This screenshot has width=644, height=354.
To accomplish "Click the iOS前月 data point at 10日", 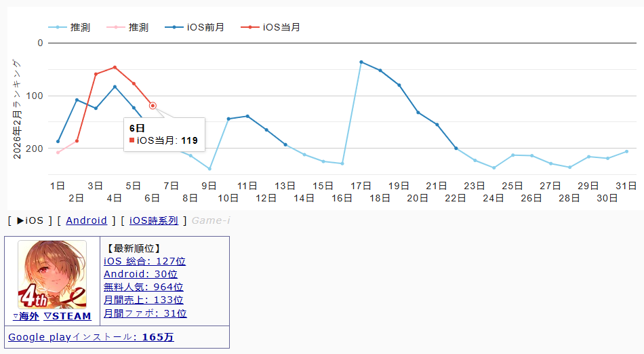I will pyautogui.click(x=228, y=119).
